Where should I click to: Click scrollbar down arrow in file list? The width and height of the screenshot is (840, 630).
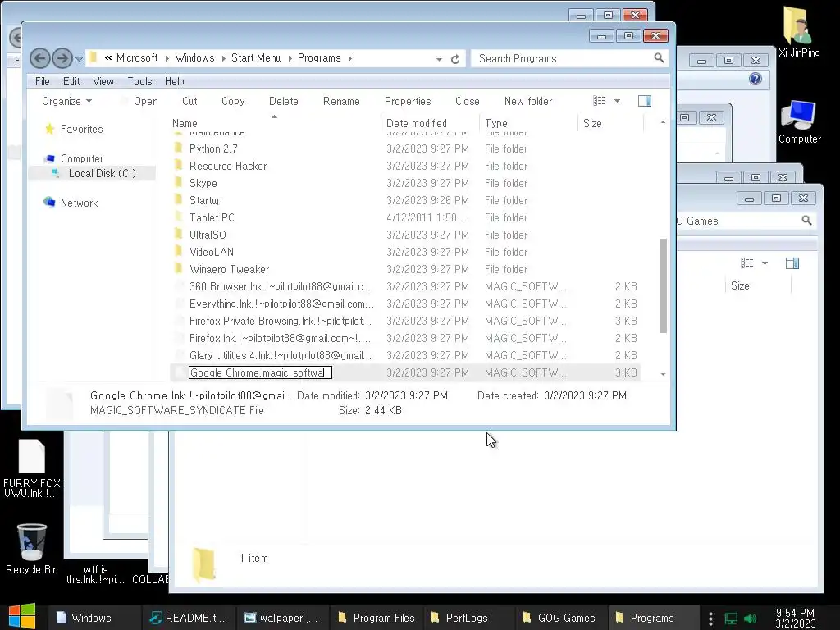tap(663, 374)
